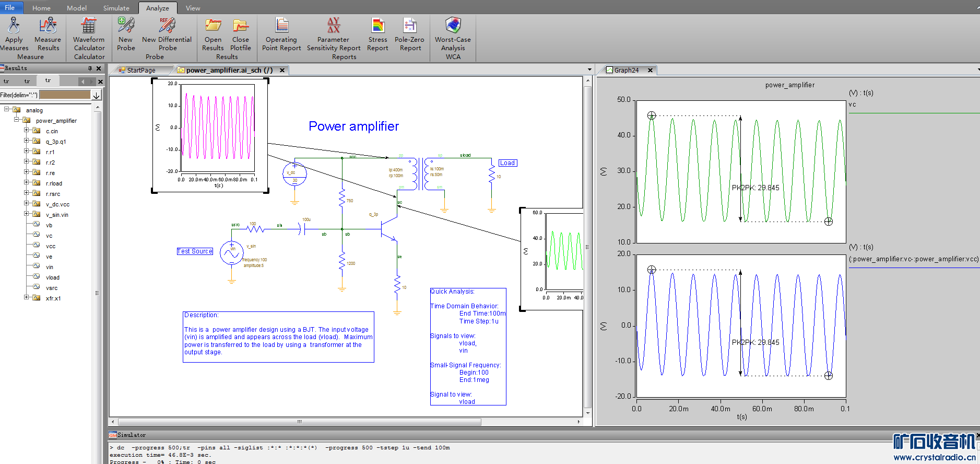980x464 pixels.
Task: Collapse the power_amplifier tree node
Action: (17, 120)
